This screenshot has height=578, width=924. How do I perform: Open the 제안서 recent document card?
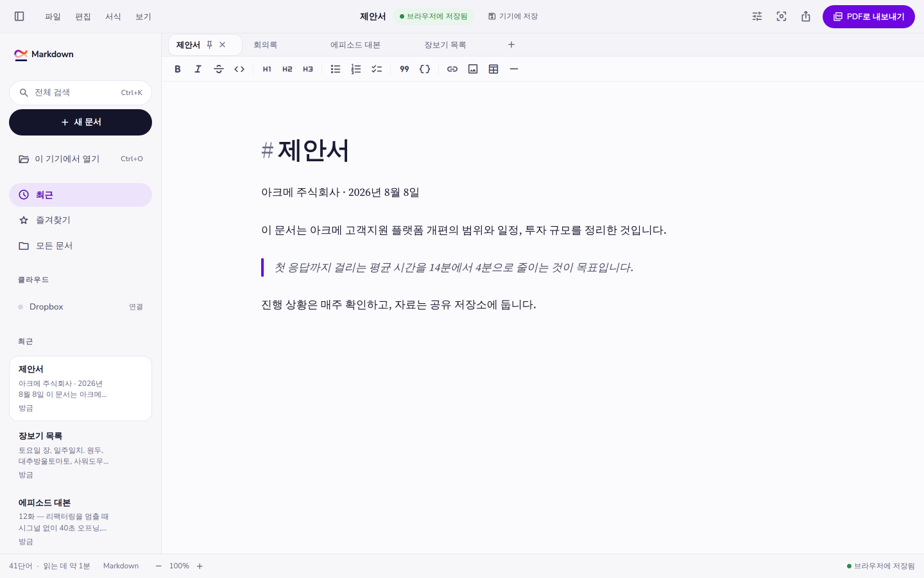point(80,389)
